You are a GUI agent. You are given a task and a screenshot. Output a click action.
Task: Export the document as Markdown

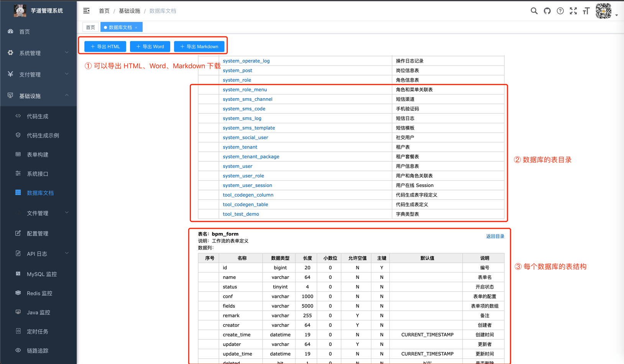point(199,46)
